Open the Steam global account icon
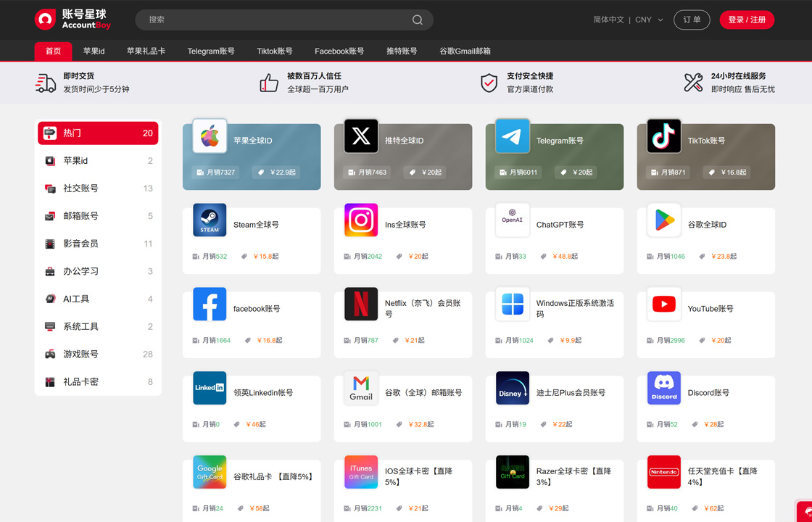This screenshot has width=812, height=522. 210,220
